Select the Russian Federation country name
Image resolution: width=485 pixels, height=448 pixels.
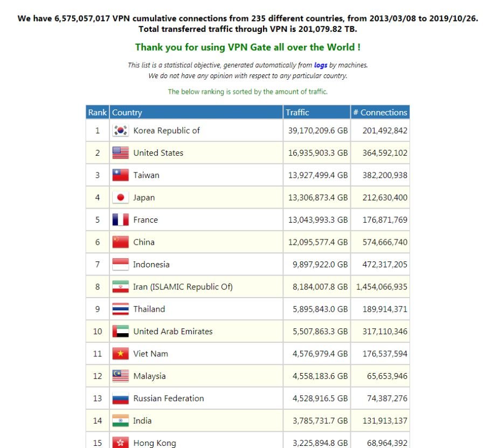click(x=169, y=398)
